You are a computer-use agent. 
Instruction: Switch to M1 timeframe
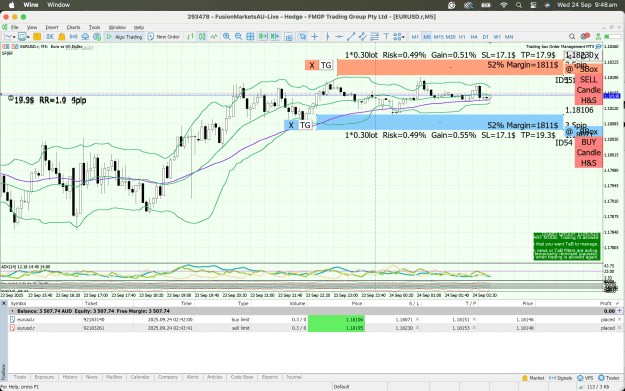coord(415,37)
